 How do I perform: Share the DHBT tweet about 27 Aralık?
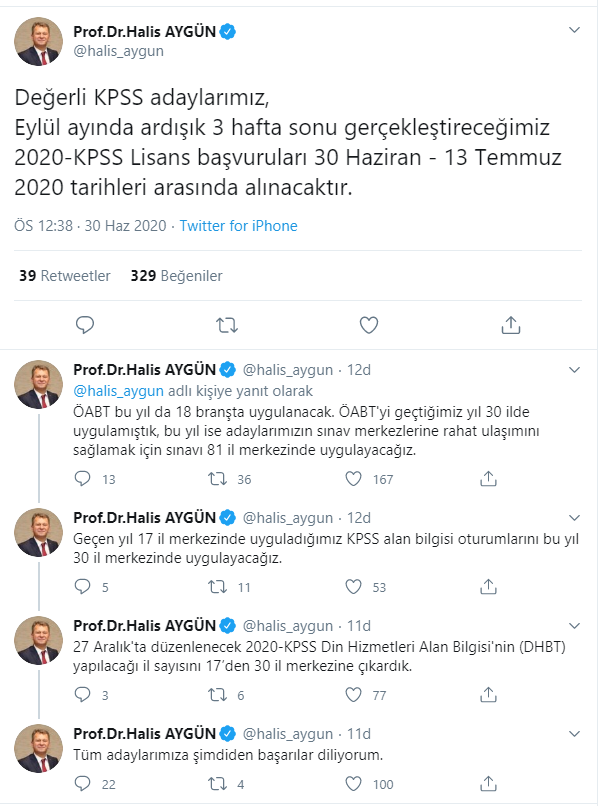(488, 695)
